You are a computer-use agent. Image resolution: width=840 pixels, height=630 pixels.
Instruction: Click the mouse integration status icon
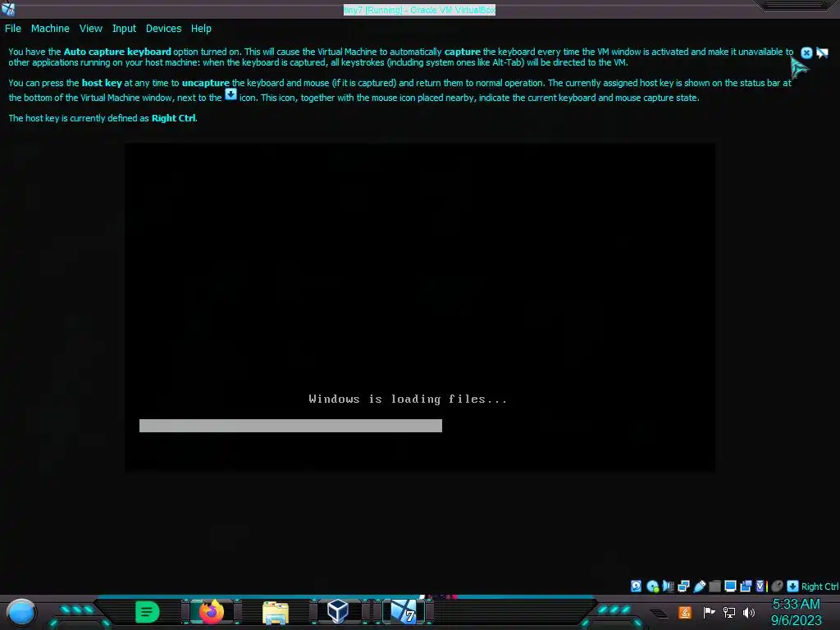tap(777, 586)
